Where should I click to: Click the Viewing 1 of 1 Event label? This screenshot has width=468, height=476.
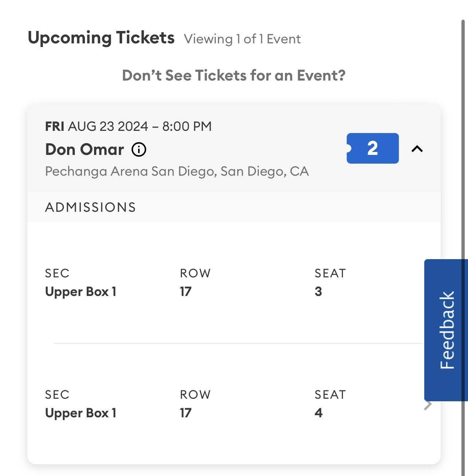(x=242, y=39)
